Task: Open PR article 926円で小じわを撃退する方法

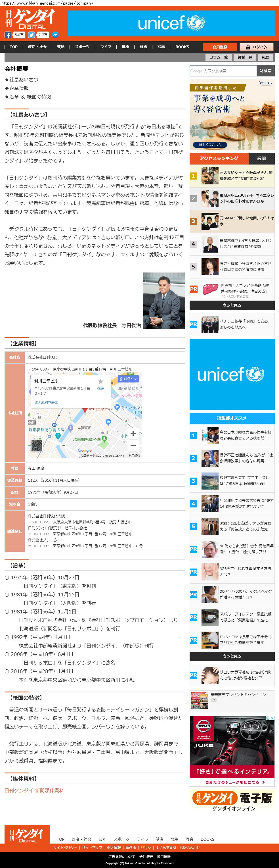Action: coord(246,571)
